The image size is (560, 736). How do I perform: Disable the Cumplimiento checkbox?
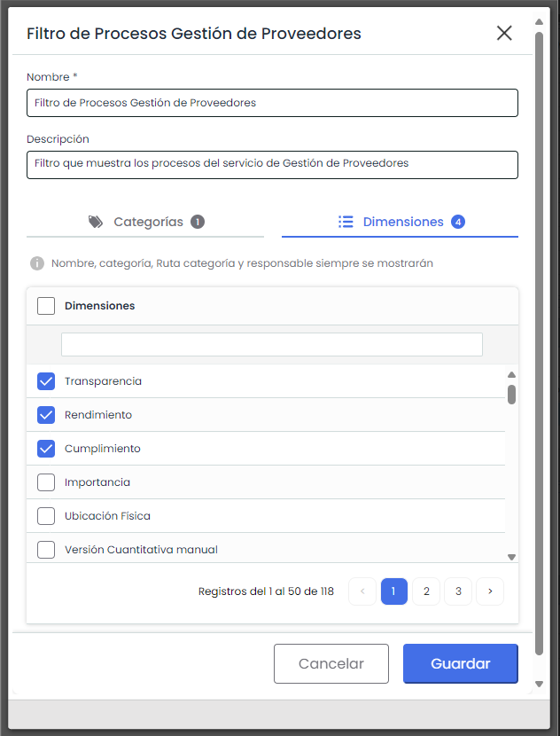coord(46,449)
